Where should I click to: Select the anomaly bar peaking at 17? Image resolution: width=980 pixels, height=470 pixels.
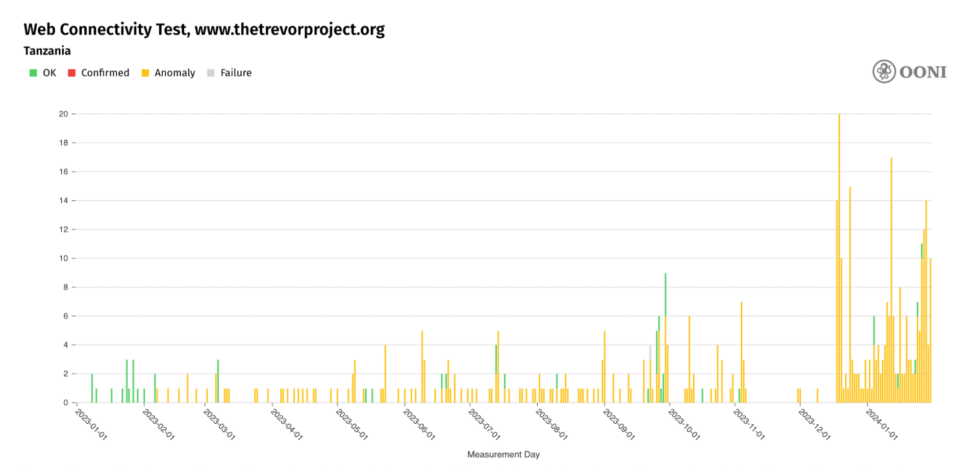pyautogui.click(x=891, y=280)
